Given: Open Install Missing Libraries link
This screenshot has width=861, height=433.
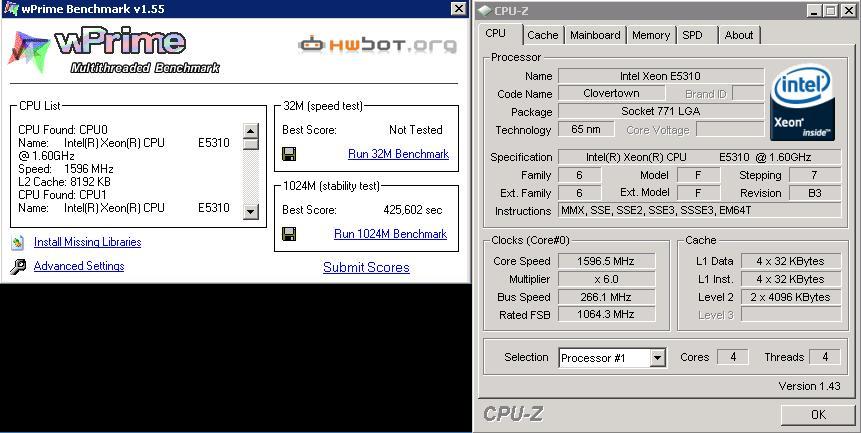Looking at the screenshot, I should click(x=87, y=242).
